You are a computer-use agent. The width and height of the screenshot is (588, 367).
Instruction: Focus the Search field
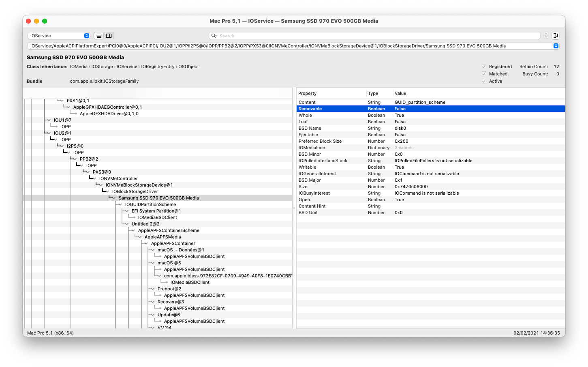pos(375,36)
